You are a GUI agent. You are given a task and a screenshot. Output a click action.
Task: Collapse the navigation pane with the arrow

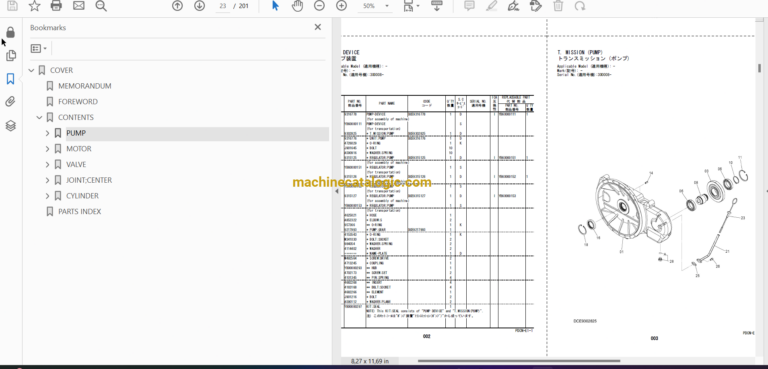coord(337,191)
